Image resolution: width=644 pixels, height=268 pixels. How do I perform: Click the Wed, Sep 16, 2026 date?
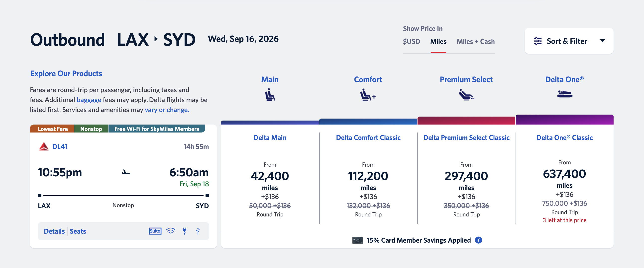pyautogui.click(x=243, y=39)
